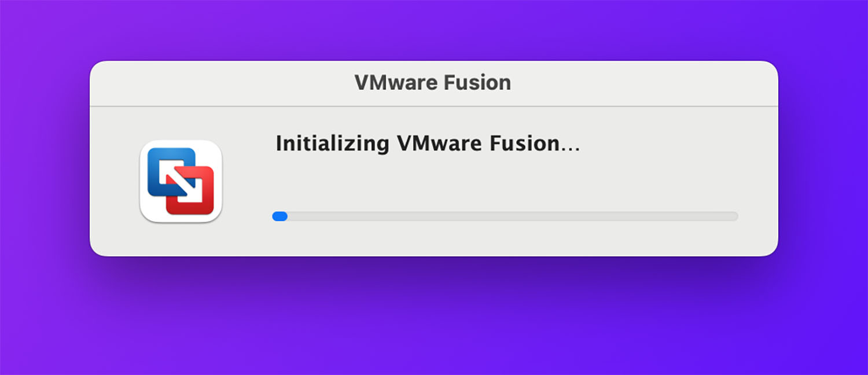Image resolution: width=868 pixels, height=375 pixels.
Task: Click the "Initializing VMware Fusion…" status message
Action: coord(427,143)
